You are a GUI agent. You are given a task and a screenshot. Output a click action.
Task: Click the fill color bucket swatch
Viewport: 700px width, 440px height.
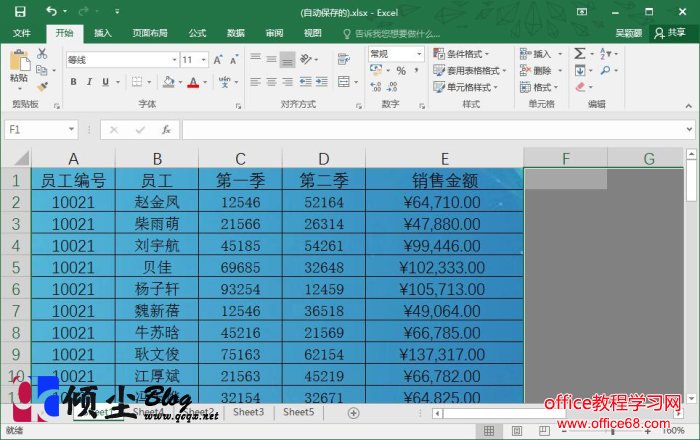coord(169,82)
